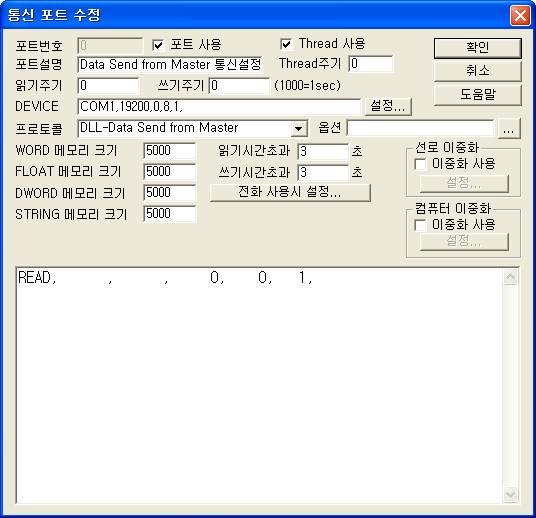Enable 이중화 사용 under 컴퓨터 이중화
Screen dimensions: 536x518
[x=420, y=225]
